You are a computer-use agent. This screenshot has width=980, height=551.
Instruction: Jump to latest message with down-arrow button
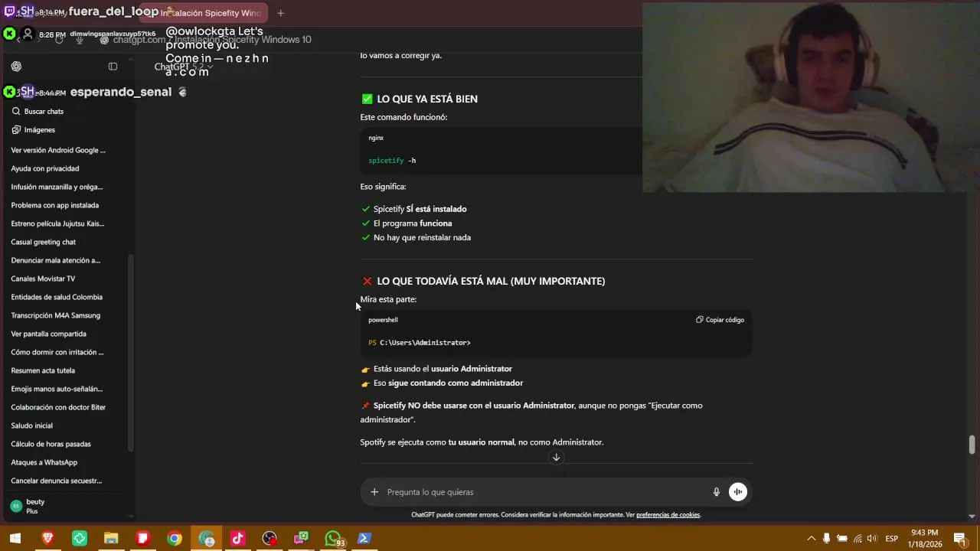[x=556, y=458]
